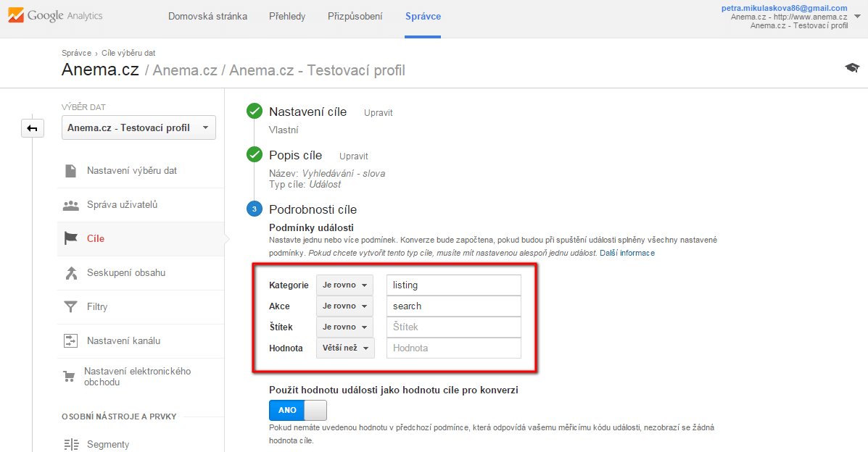Open Seskupení obsahu in sidebar

tap(126, 273)
